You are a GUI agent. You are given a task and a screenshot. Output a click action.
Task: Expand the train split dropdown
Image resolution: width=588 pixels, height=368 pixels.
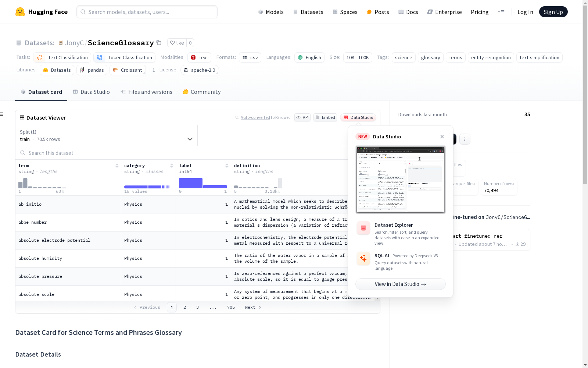[x=107, y=135]
